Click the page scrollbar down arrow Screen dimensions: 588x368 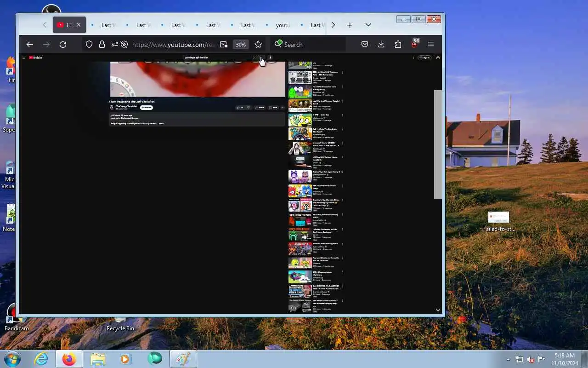(x=438, y=310)
